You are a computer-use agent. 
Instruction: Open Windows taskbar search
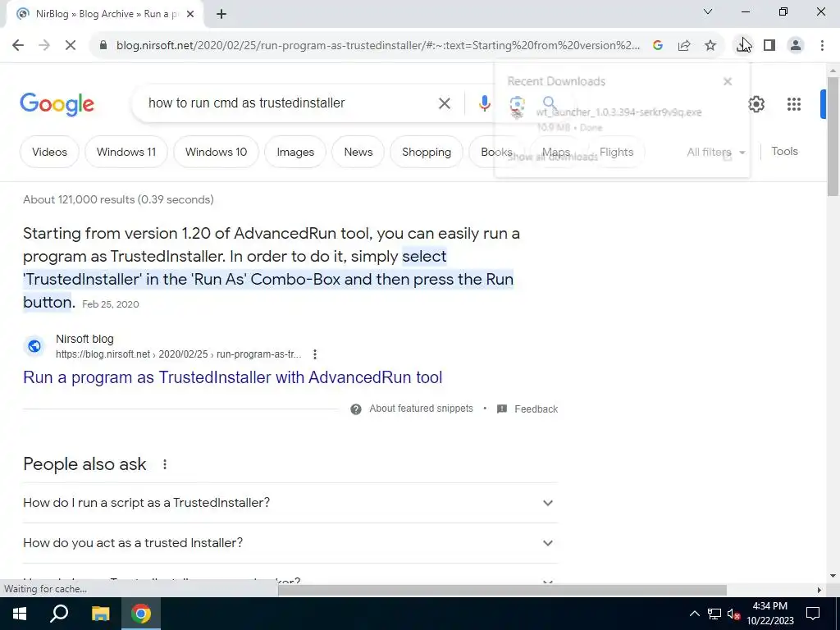tap(59, 614)
